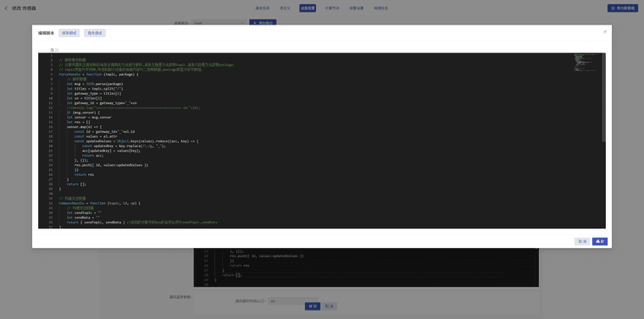Open the first top navigation tab

[263, 8]
